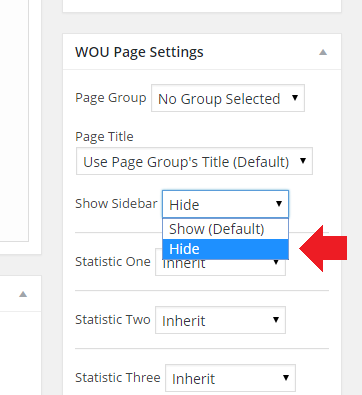Open the Page Group dropdown
This screenshot has width=362, height=395.
(x=228, y=98)
